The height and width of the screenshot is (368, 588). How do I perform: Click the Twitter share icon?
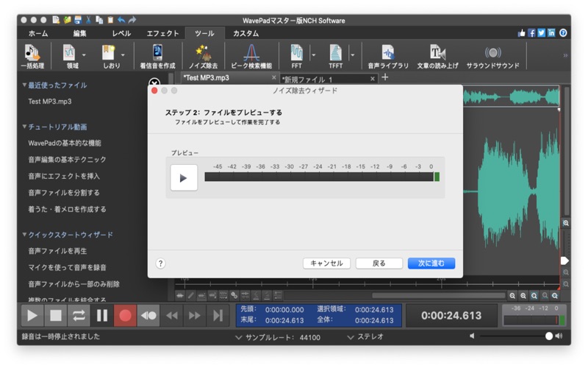coord(542,33)
